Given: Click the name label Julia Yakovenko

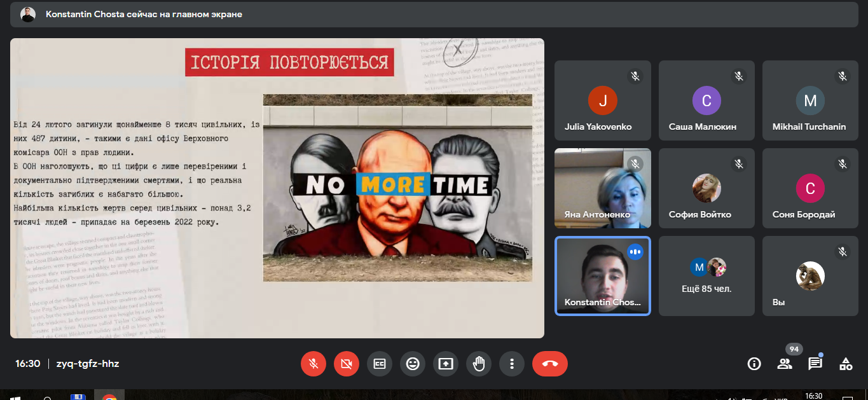Looking at the screenshot, I should [x=598, y=127].
